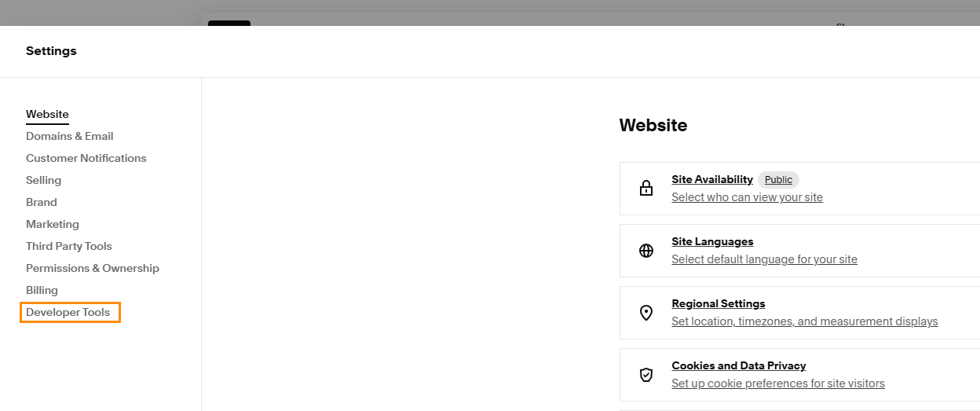Open Cookies and Data Privacy link

[x=739, y=365]
